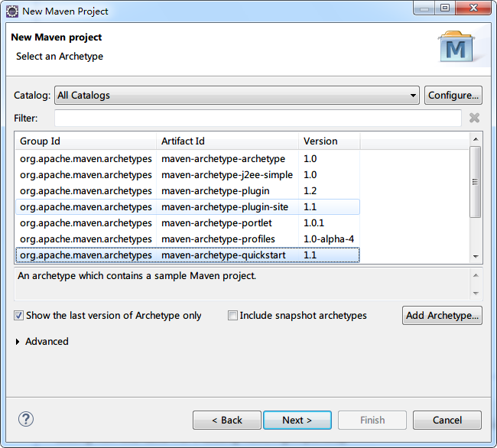Viewport: 497px width, 448px height.
Task: Minimize the New Maven Project window
Action: [424, 8]
